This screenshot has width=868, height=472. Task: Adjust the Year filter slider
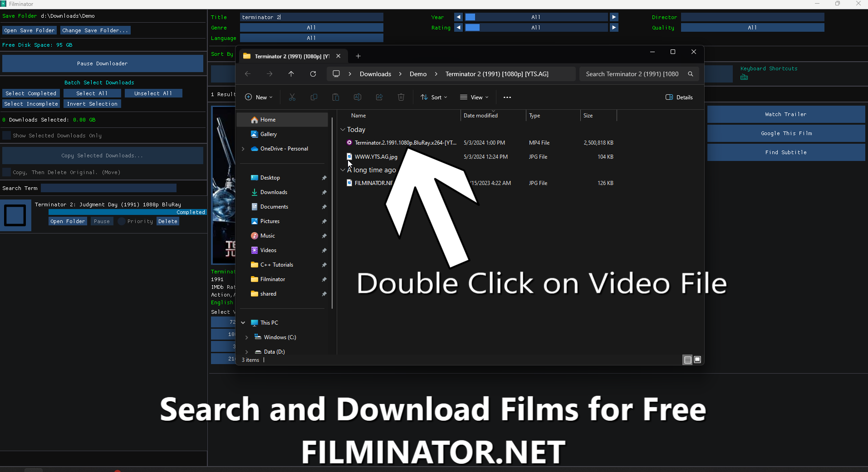[x=536, y=17]
